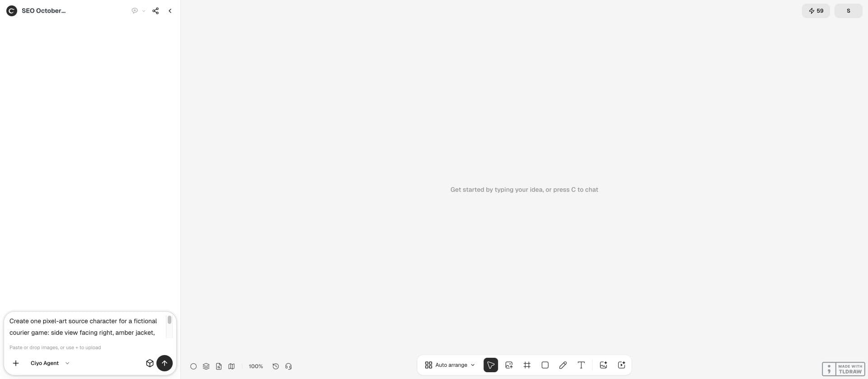
Task: Click the prompt box scrollbar
Action: [x=170, y=320]
